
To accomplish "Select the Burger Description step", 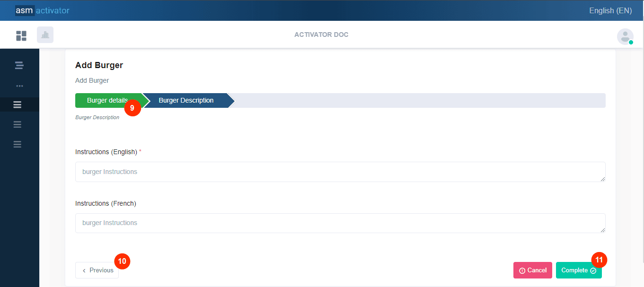I will point(186,100).
